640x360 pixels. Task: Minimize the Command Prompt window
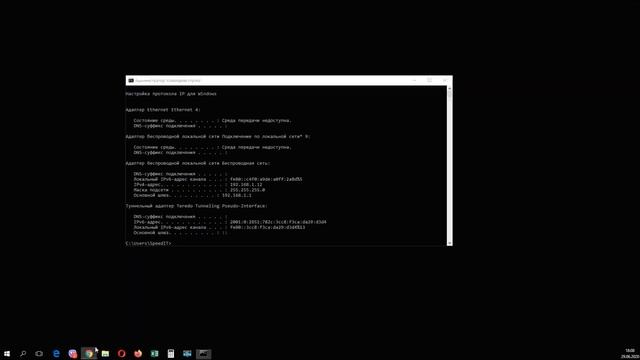pyautogui.click(x=414, y=80)
